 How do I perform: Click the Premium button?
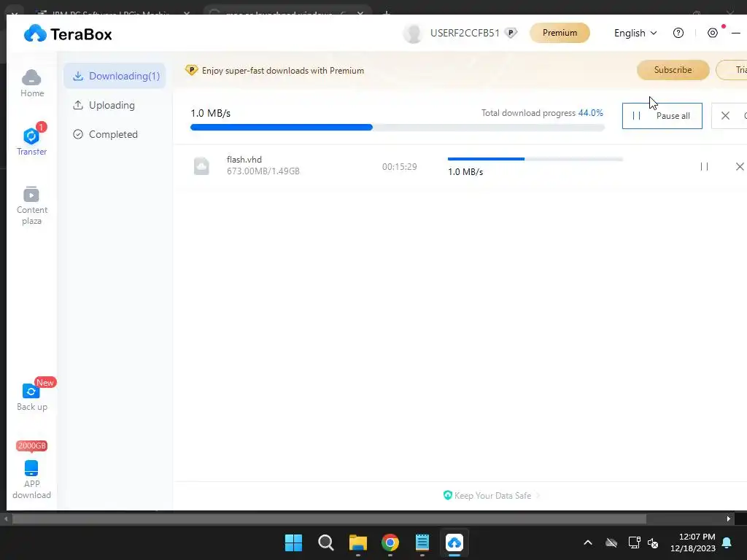(560, 33)
